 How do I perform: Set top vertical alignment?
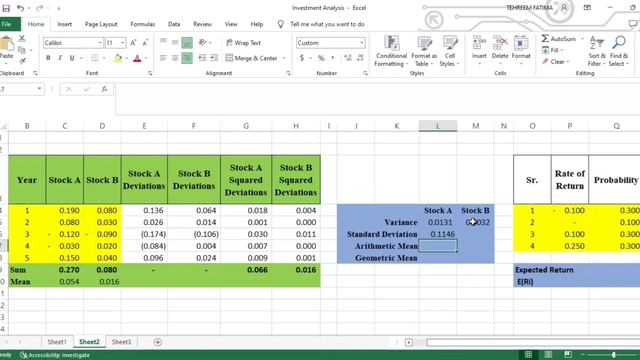pos(163,42)
